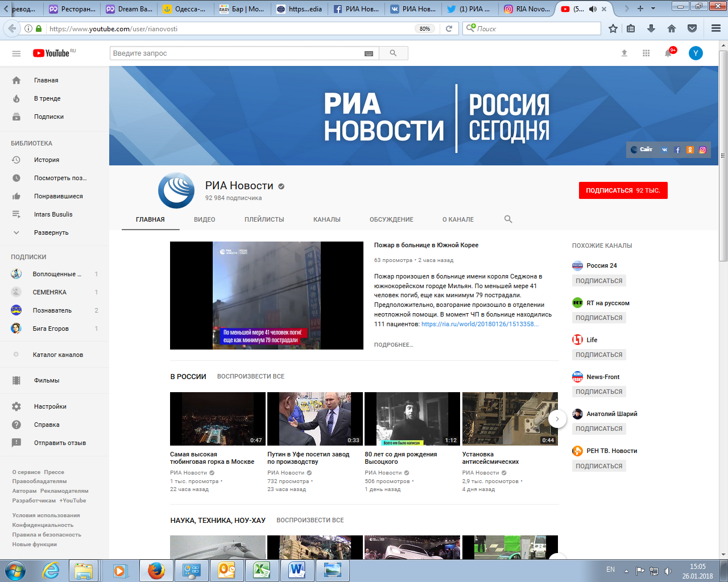
Task: Open the Путин в Уфе video thumbnail
Action: click(315, 419)
